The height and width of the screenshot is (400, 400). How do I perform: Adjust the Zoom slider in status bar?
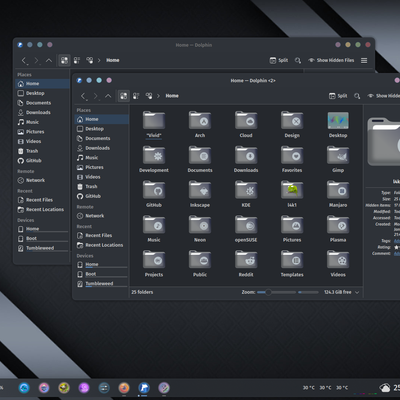click(x=276, y=292)
